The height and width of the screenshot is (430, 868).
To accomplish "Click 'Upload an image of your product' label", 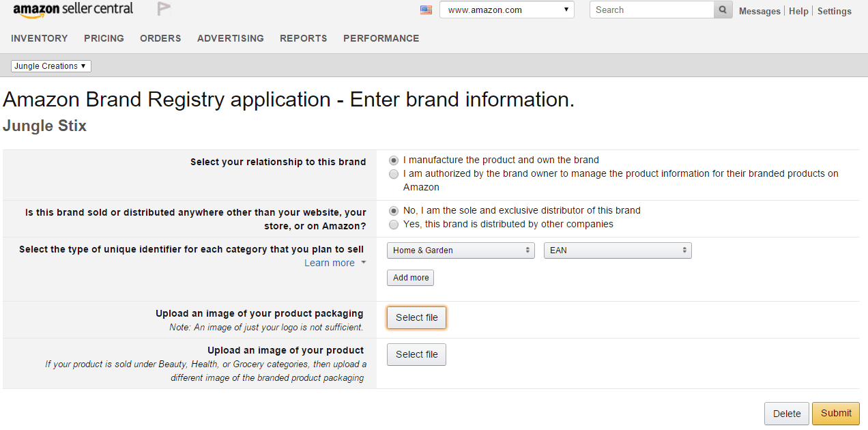I will [286, 350].
